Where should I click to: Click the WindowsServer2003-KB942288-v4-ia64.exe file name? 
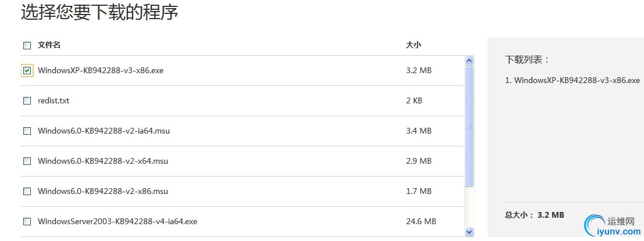118,221
